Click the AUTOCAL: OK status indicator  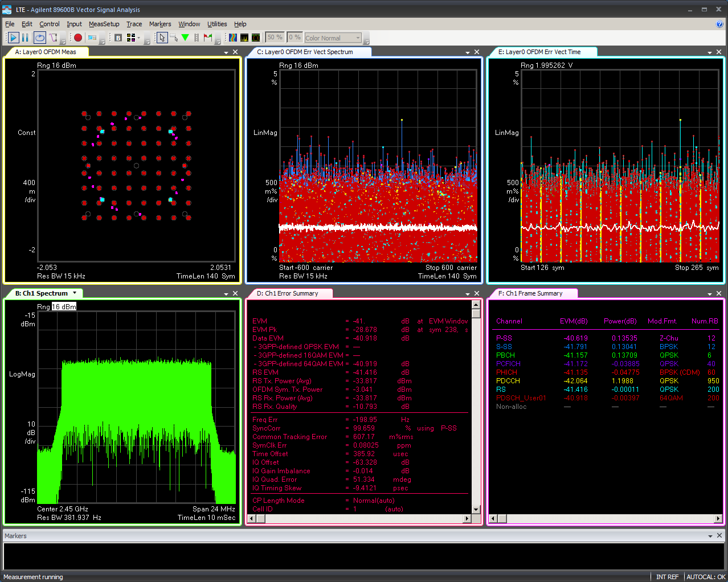pyautogui.click(x=706, y=577)
